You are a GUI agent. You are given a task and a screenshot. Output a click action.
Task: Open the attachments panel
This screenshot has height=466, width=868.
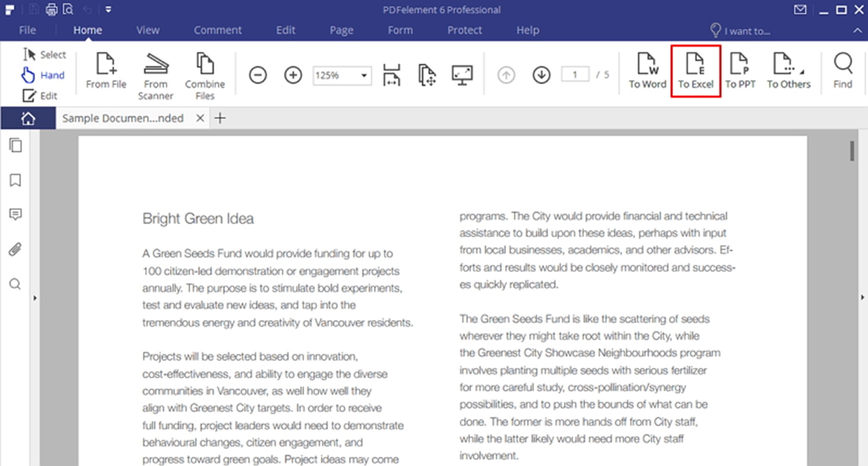coord(16,249)
